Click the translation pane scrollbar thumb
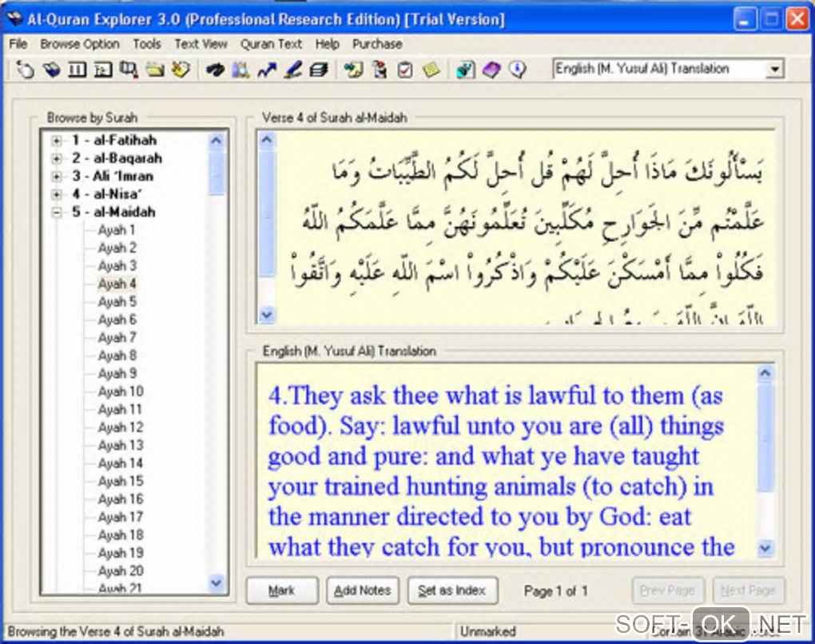The width and height of the screenshot is (815, 644). point(765,436)
